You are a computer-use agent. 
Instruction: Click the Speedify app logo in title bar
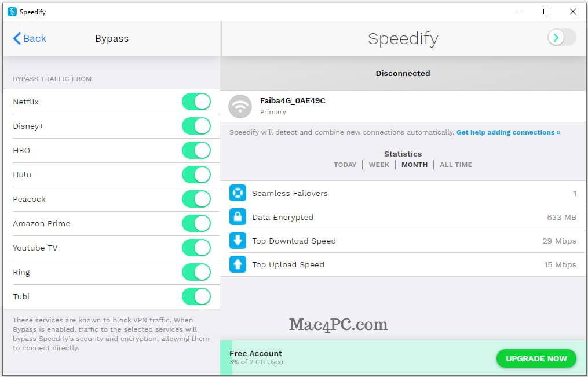(12, 12)
